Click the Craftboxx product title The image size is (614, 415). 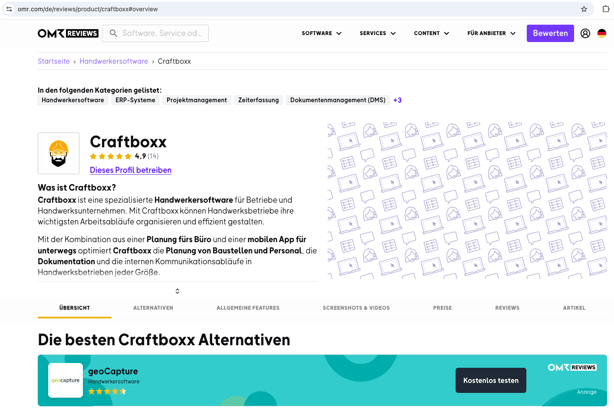click(x=128, y=142)
